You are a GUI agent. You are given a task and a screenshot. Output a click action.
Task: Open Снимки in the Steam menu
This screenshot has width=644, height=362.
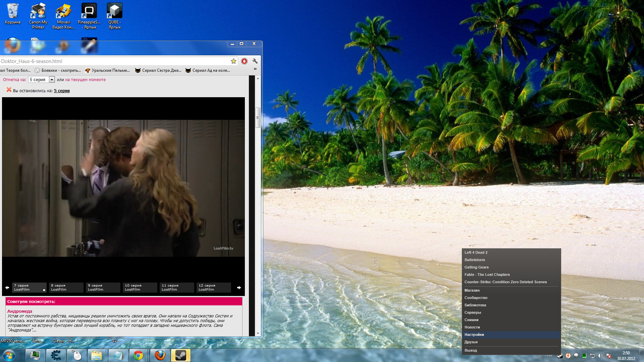coord(511,320)
